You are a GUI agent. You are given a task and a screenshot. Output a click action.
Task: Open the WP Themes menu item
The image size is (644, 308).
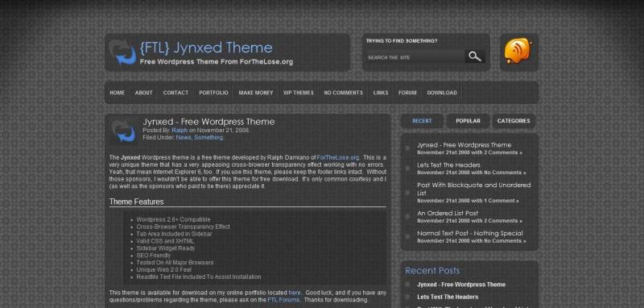pyautogui.click(x=299, y=93)
